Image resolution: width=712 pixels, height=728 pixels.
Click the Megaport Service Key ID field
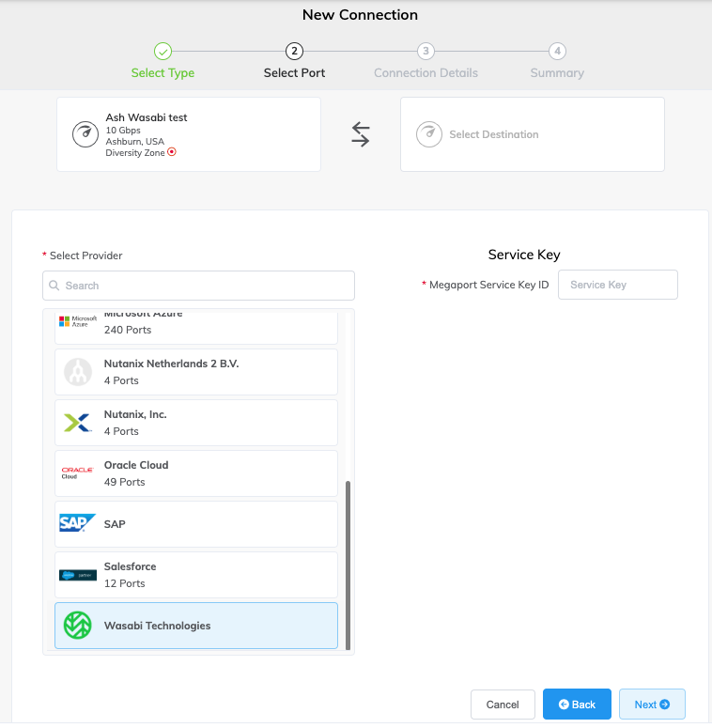617,285
